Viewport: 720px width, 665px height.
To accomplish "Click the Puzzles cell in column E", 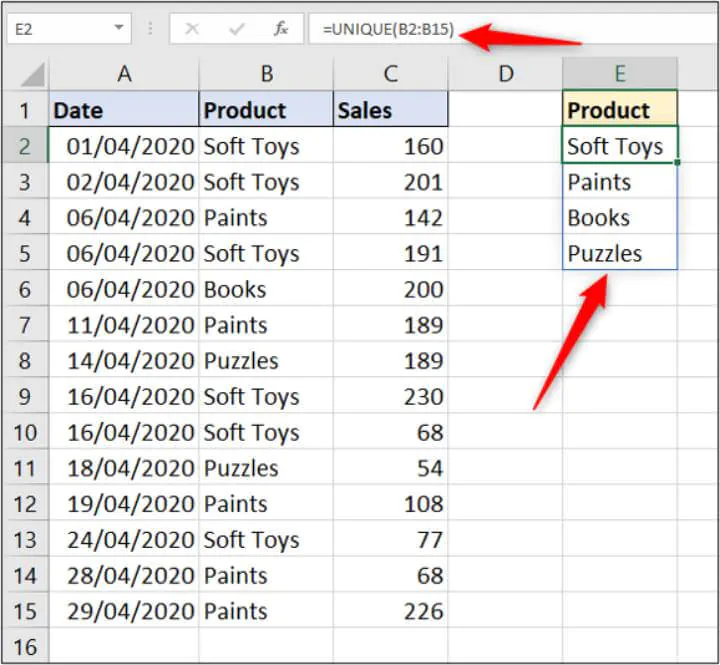I will coord(620,253).
